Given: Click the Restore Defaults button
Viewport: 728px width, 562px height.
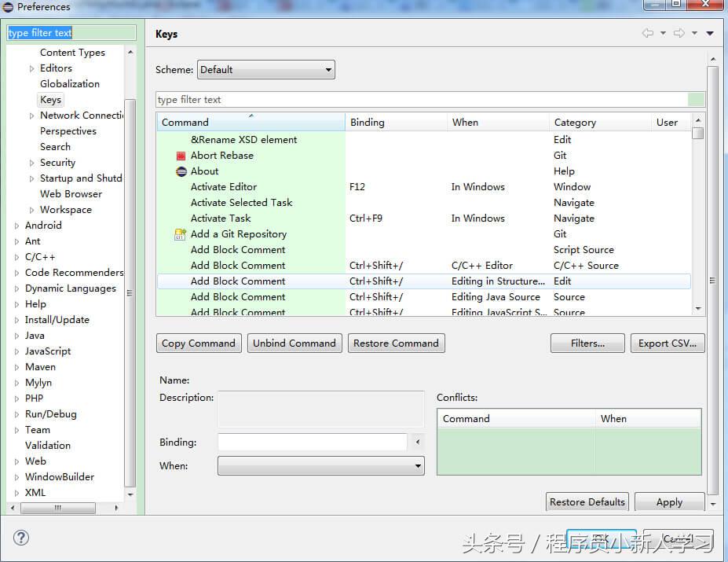Looking at the screenshot, I should [587, 502].
